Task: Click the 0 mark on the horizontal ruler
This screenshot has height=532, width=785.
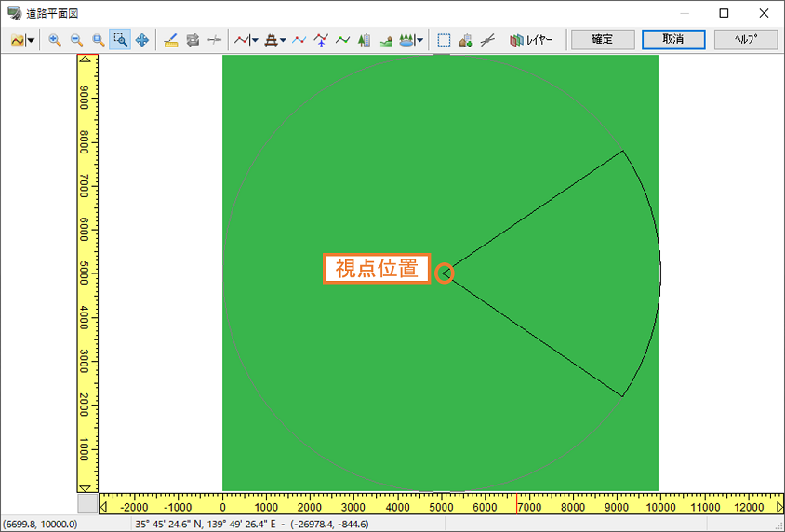Action: (x=223, y=508)
